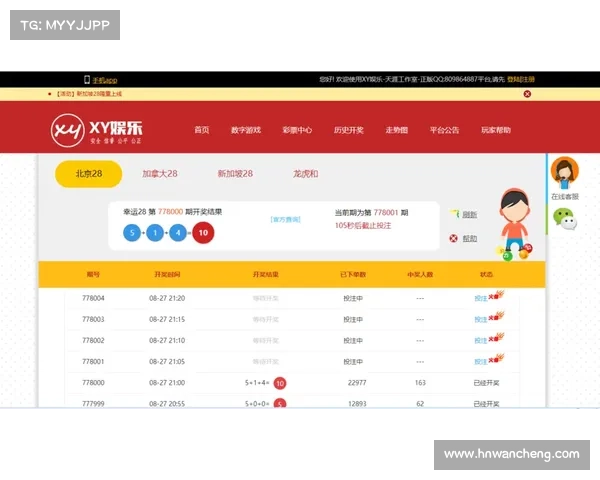Image resolution: width=600 pixels, height=480 pixels.
Task: Go to 首页 home page
Action: 202,130
